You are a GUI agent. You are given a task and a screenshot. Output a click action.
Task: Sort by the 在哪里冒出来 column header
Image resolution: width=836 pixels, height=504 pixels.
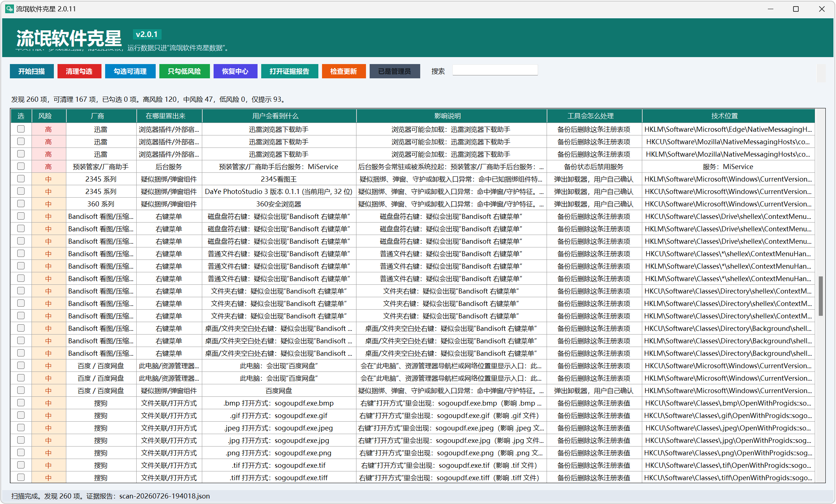pyautogui.click(x=169, y=116)
